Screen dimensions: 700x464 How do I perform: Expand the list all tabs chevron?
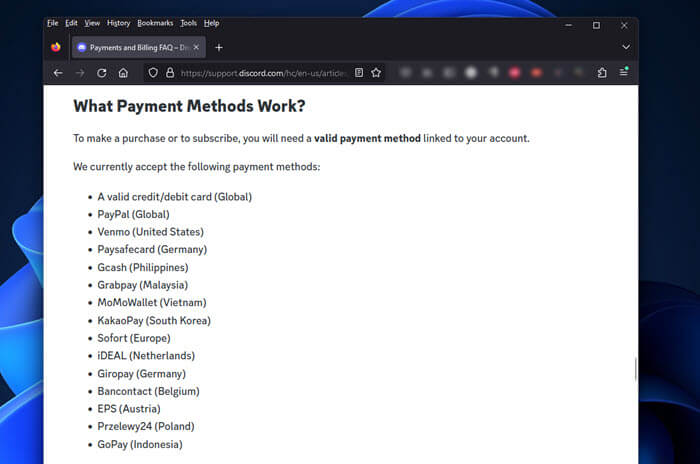coord(626,47)
